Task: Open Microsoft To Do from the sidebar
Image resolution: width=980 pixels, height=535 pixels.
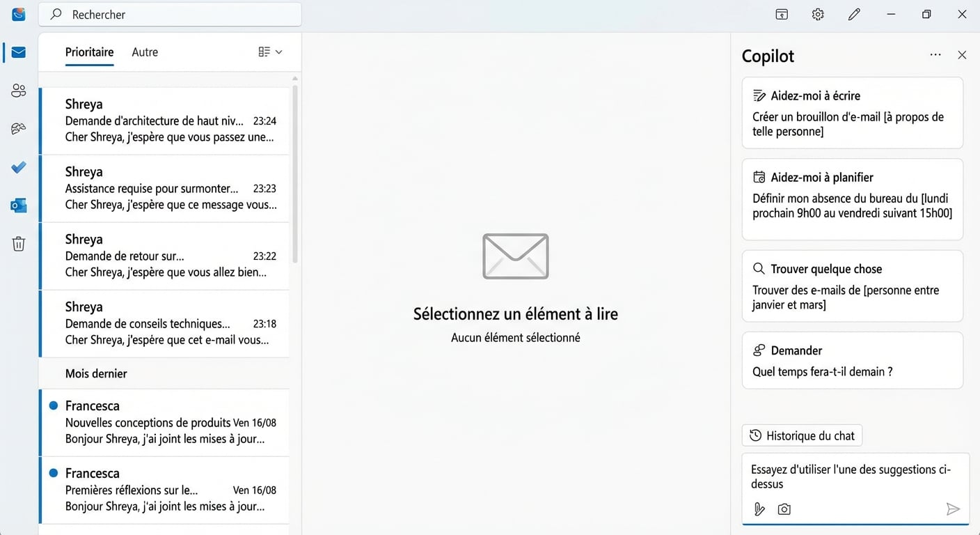Action: [x=19, y=167]
